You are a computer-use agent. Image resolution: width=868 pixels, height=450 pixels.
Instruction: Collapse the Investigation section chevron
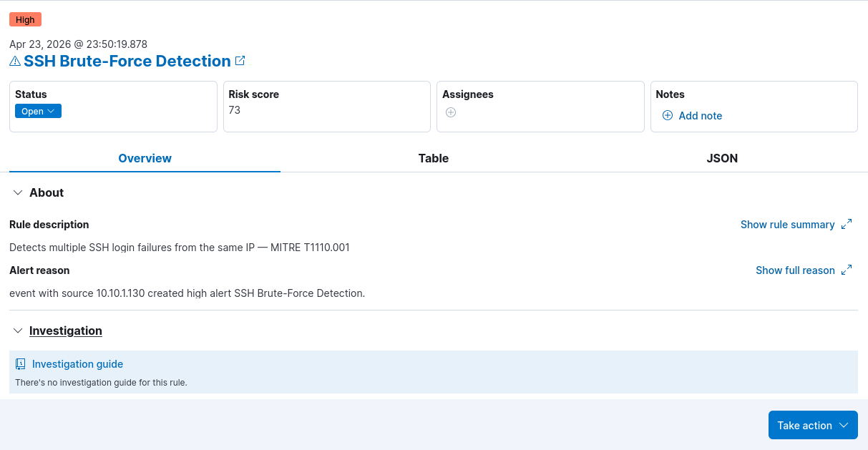(18, 331)
